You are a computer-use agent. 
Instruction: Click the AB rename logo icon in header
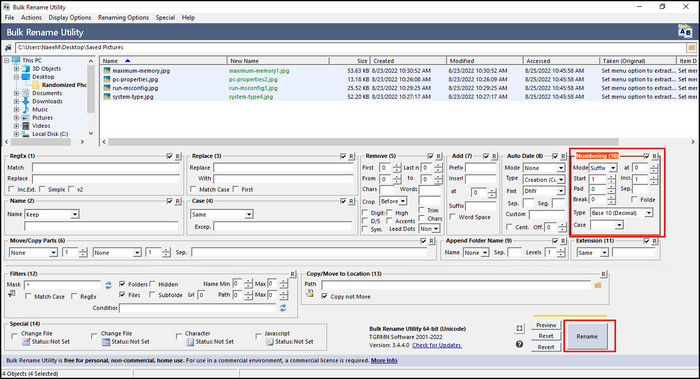click(684, 31)
